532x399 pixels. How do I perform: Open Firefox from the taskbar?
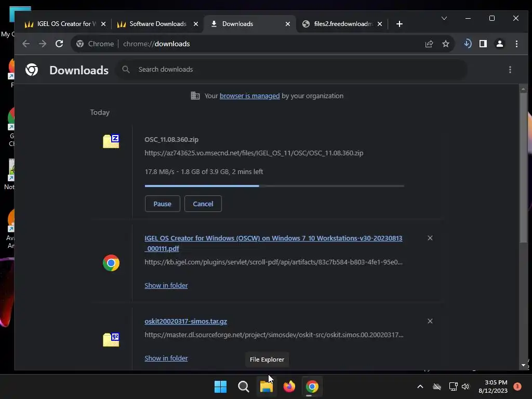(289, 387)
